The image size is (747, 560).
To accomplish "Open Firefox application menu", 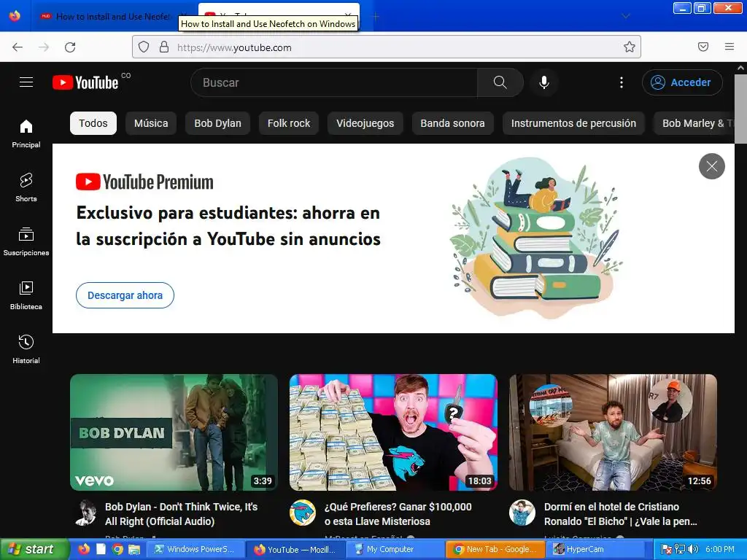I will pyautogui.click(x=729, y=47).
